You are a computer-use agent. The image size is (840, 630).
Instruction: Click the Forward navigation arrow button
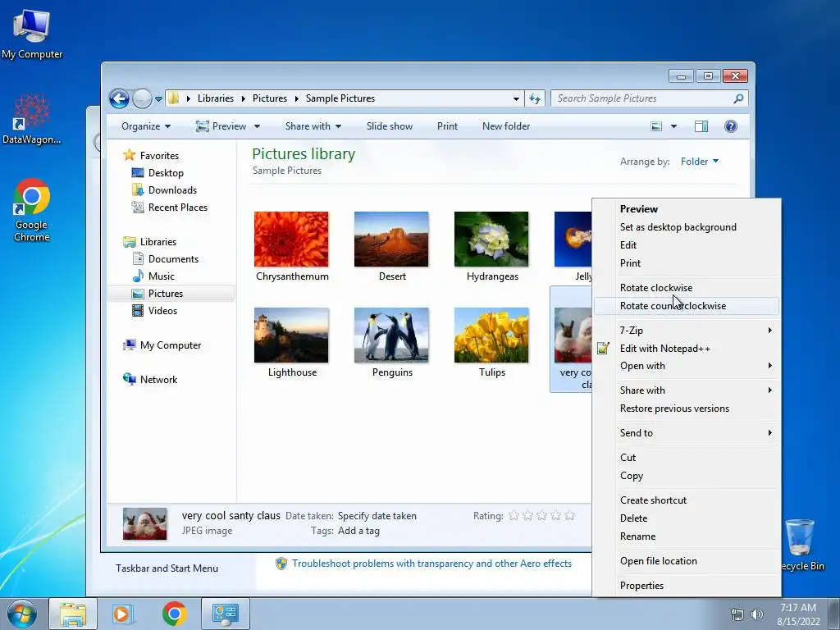point(142,98)
